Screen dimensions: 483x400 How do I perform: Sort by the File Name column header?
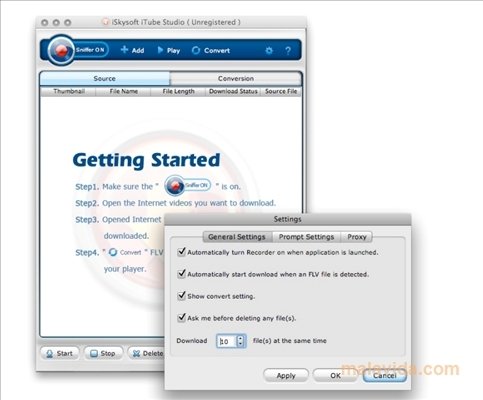click(x=124, y=91)
